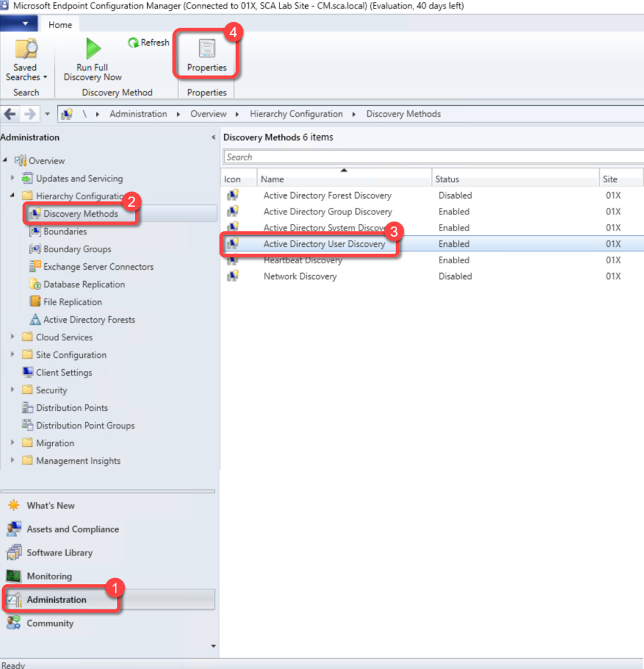
Task: Expand the Site Configuration tree node
Action: [x=12, y=355]
